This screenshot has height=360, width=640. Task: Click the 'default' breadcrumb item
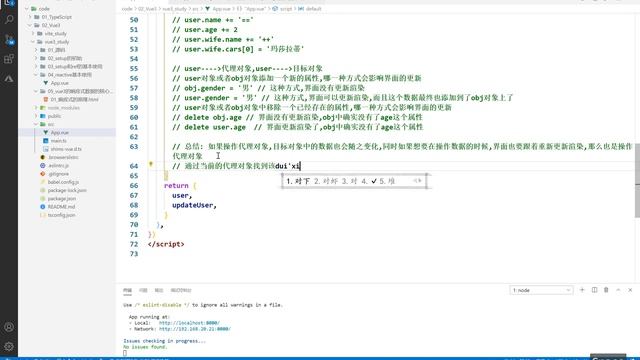pos(314,9)
